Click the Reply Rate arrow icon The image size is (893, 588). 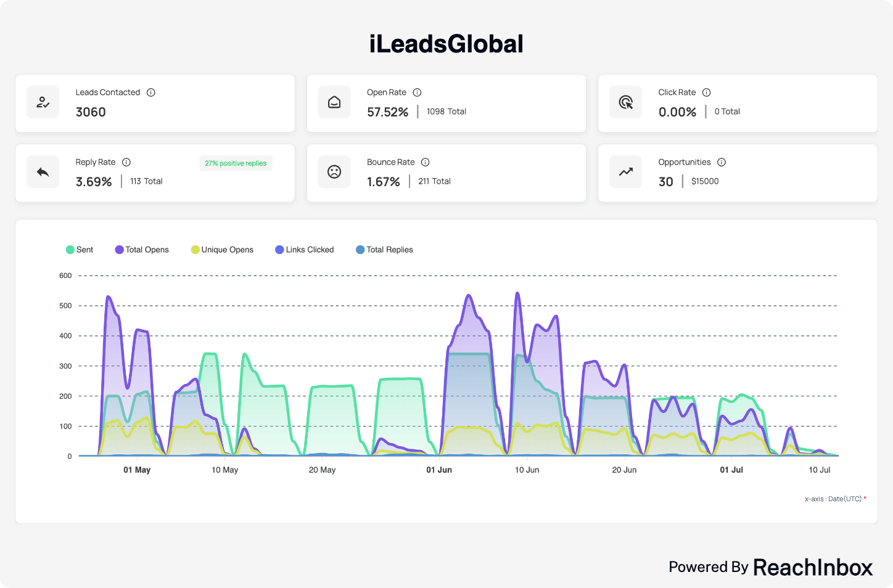[x=43, y=172]
